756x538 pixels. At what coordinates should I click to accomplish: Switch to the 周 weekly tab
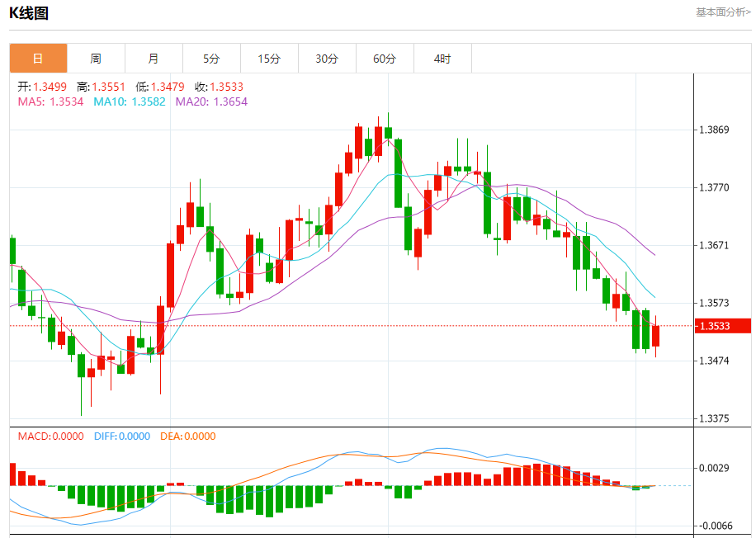[x=96, y=59]
